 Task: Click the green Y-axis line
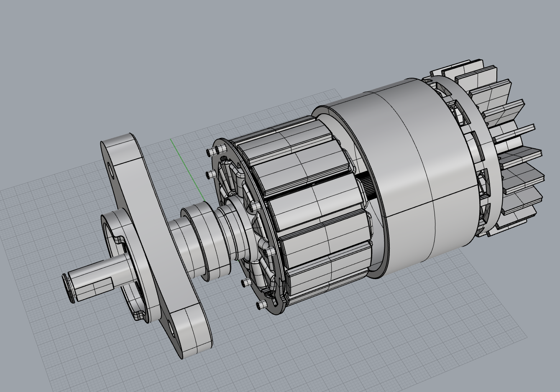click(x=186, y=167)
